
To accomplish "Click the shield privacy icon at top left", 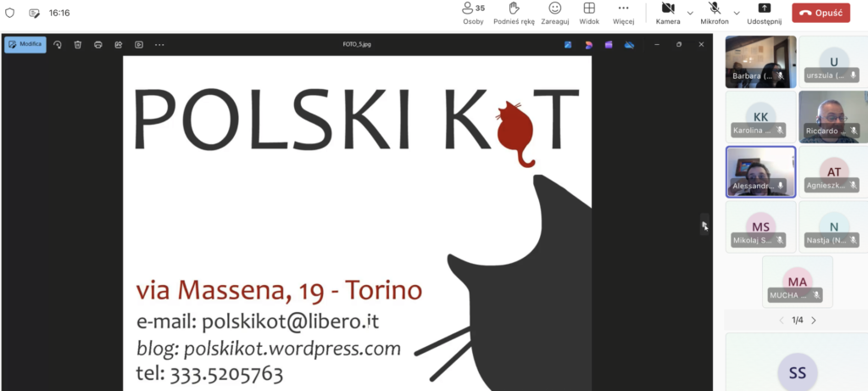I will click(10, 13).
